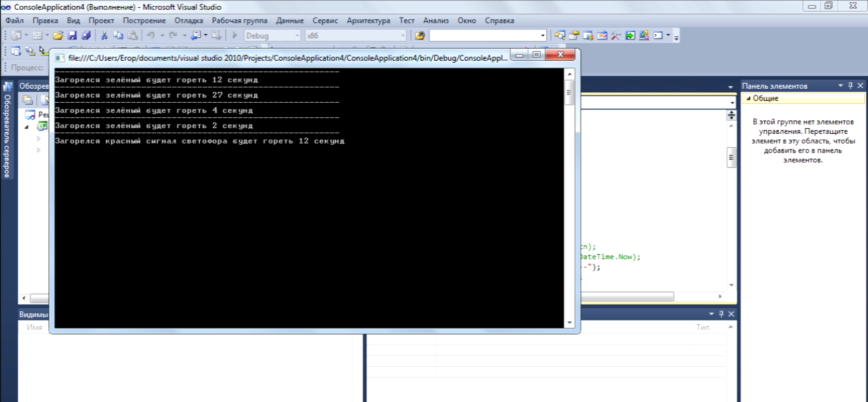This screenshot has width=868, height=402.
Task: Open the Файл menu
Action: [x=15, y=21]
